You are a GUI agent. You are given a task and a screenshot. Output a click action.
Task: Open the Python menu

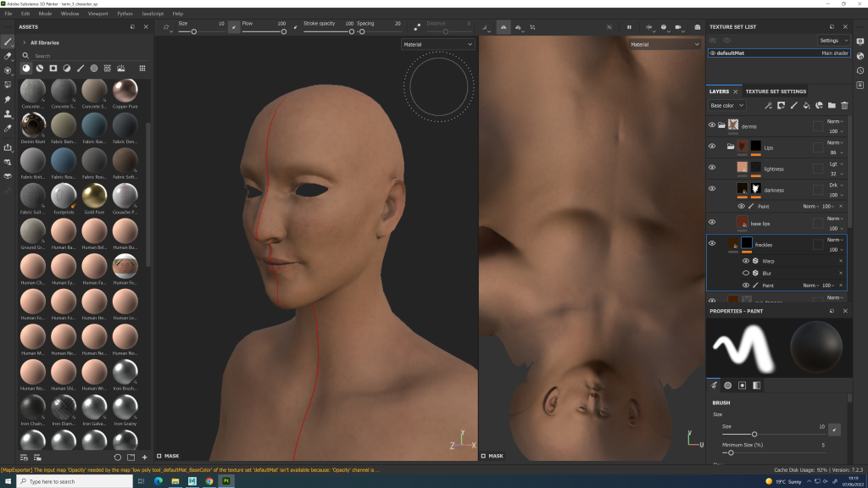click(x=125, y=14)
